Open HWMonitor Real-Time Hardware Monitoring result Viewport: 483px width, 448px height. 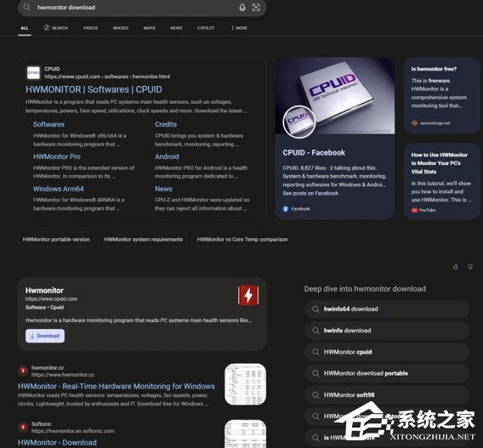tap(116, 386)
